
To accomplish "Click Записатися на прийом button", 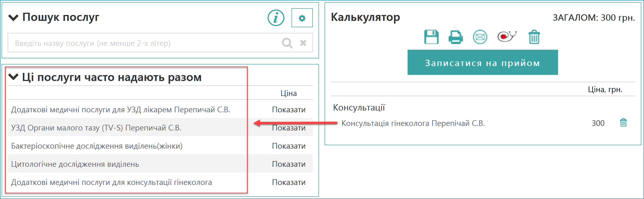I will 483,62.
